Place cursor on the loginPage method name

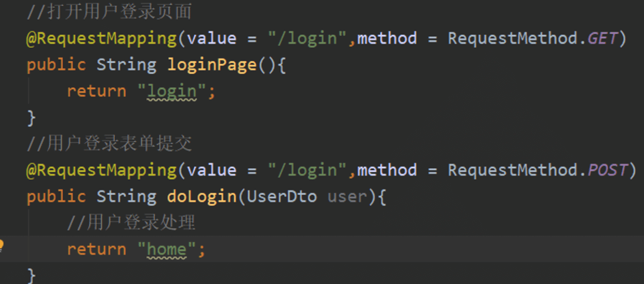click(211, 65)
